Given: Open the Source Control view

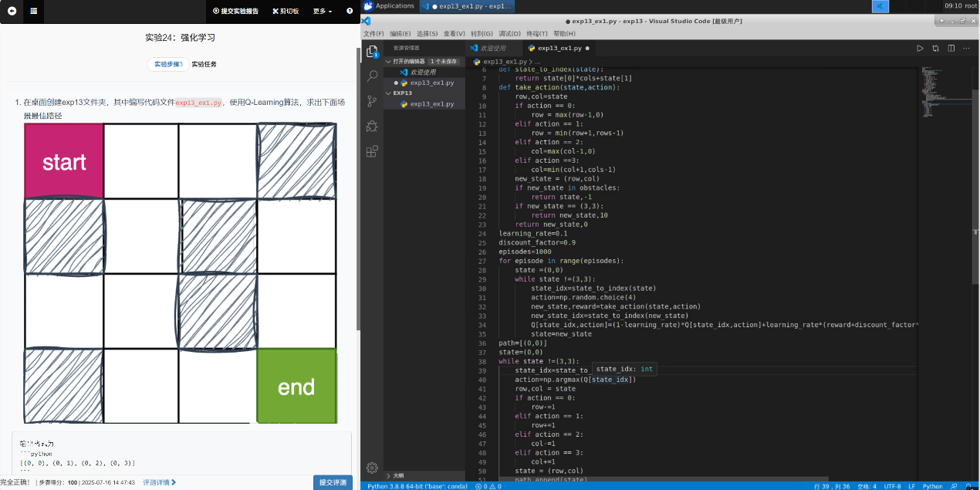Looking at the screenshot, I should click(x=372, y=101).
